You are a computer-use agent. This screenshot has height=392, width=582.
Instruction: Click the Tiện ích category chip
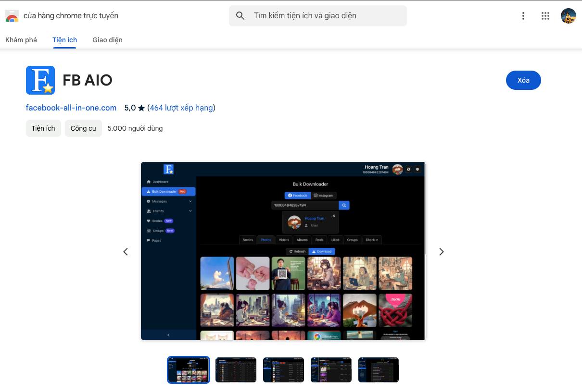point(43,128)
